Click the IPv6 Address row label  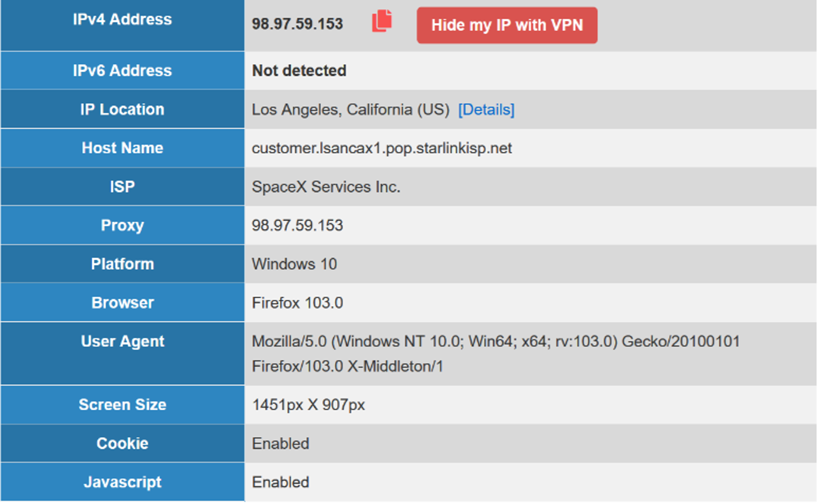(x=122, y=71)
